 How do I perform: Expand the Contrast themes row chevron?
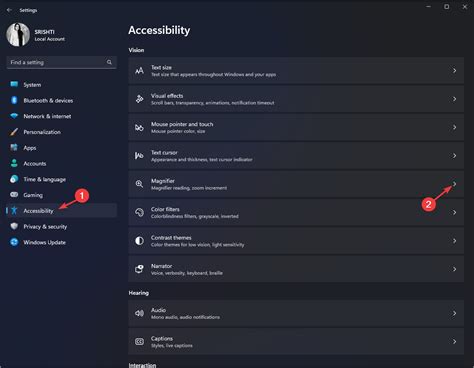(454, 241)
